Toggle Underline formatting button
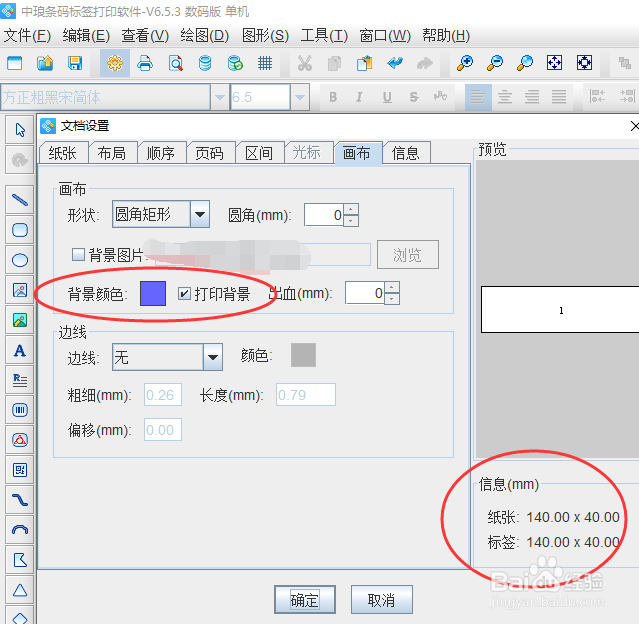The image size is (639, 624). click(387, 97)
